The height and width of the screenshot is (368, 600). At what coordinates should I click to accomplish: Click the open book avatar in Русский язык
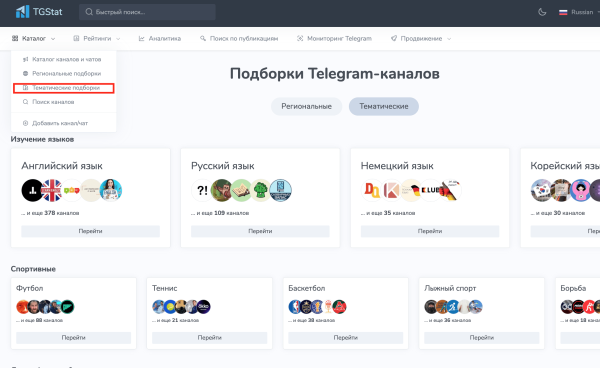point(241,190)
